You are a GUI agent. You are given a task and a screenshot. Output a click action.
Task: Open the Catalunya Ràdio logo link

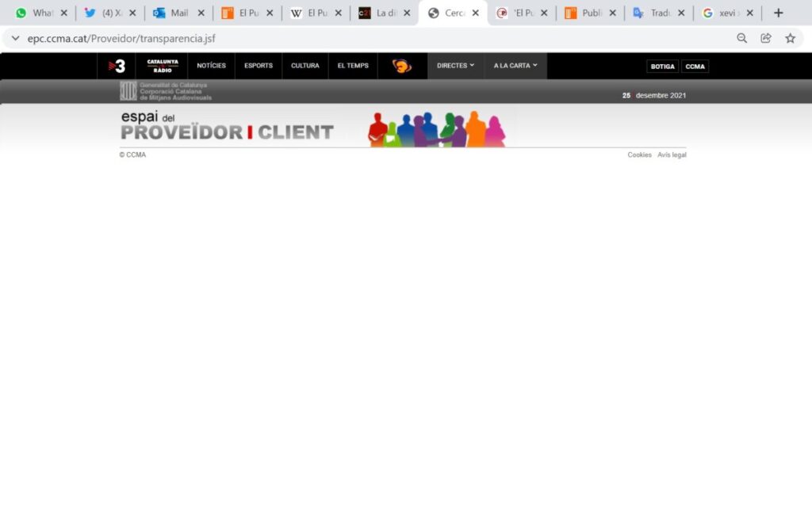point(163,66)
